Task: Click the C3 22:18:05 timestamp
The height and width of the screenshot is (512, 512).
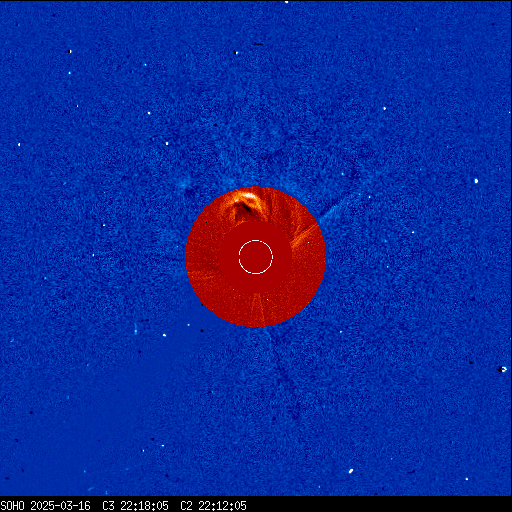Action: coord(135,506)
